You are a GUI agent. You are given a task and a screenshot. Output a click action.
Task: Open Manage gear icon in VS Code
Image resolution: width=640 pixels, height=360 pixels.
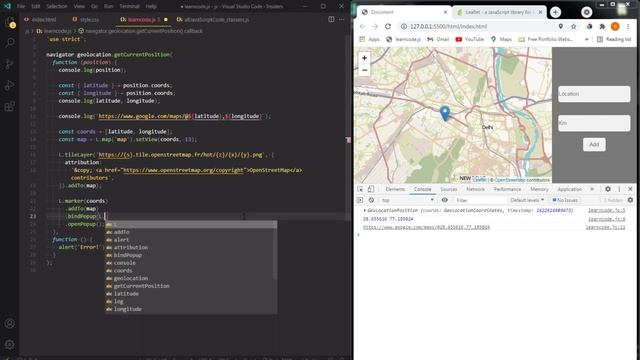[10, 344]
